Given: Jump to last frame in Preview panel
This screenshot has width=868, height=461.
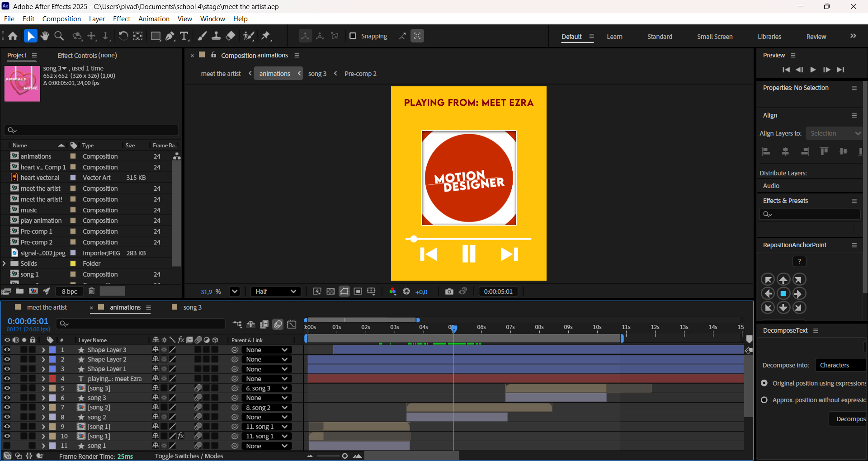Looking at the screenshot, I should click(840, 70).
